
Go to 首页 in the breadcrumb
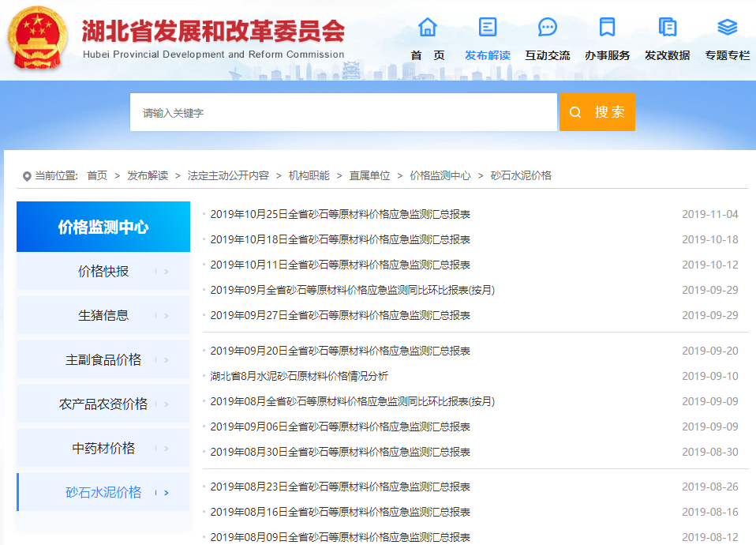tap(97, 175)
